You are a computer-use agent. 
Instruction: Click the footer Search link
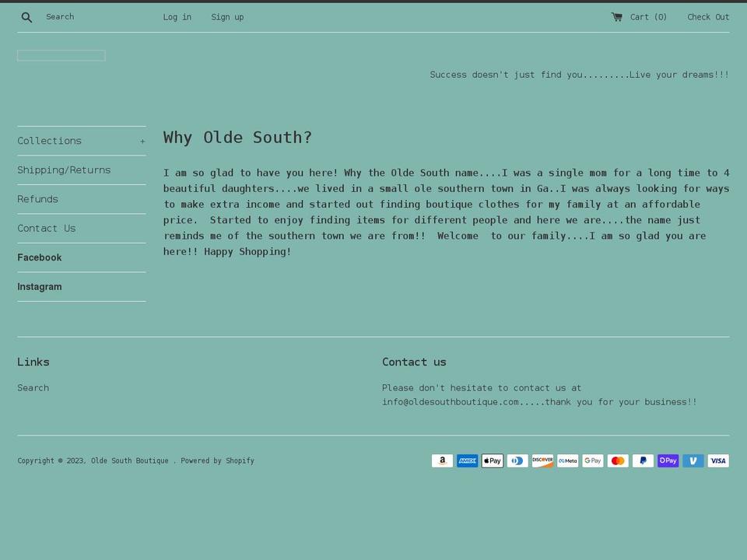pos(33,387)
